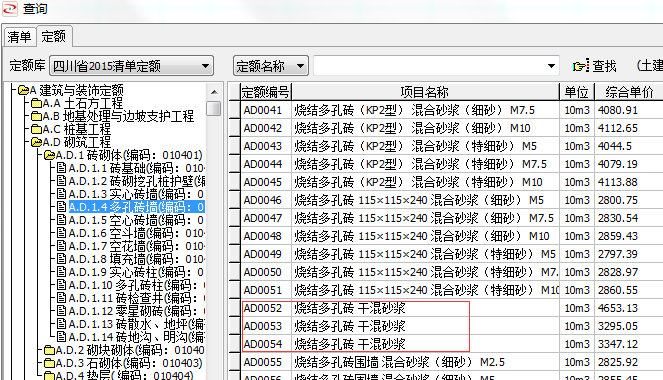Click the document icon of A.D.1.5 空心砖墙
663x380 pixels.
[x=61, y=220]
